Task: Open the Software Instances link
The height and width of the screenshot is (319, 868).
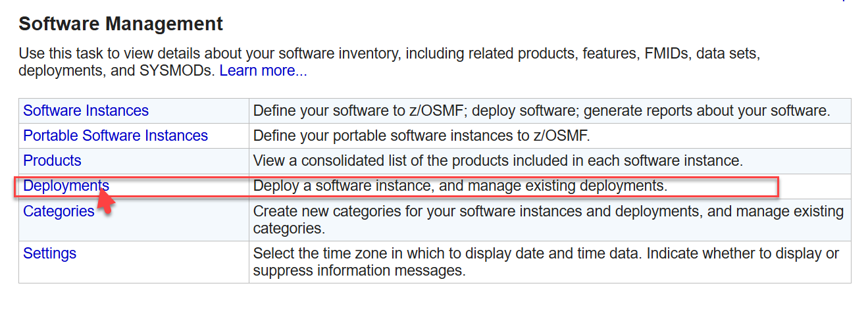Action: (86, 110)
